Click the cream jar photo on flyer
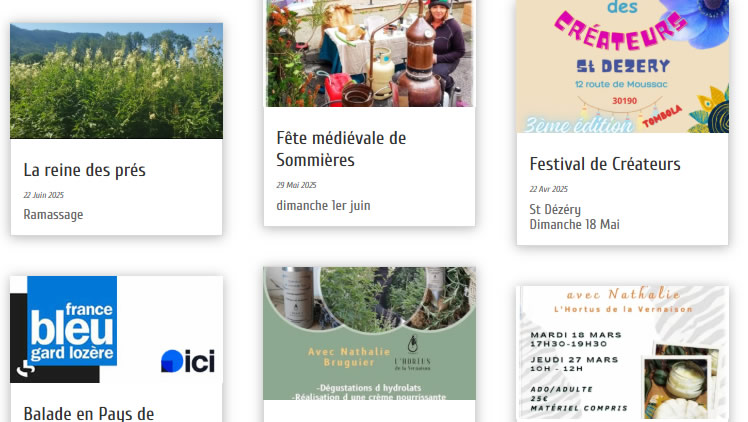The width and height of the screenshot is (748, 422). 682,383
